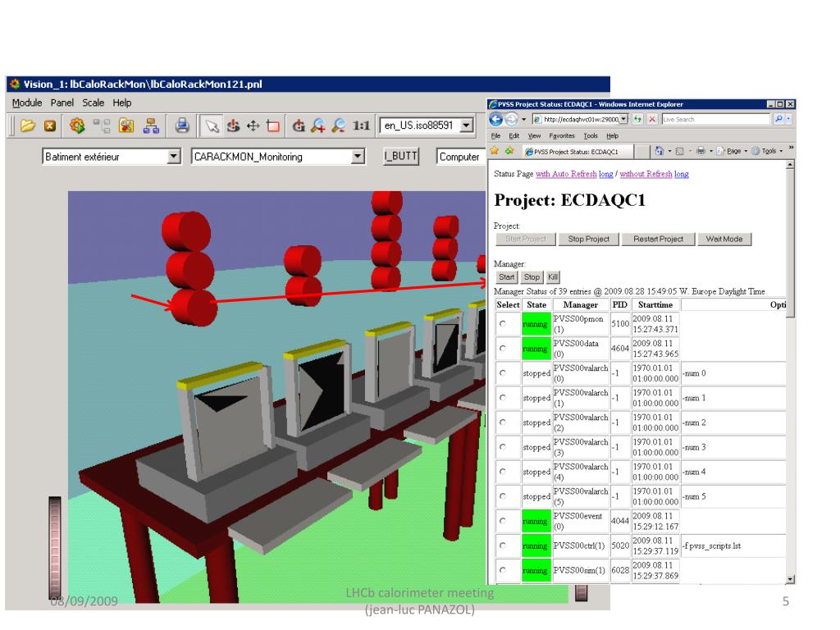
Task: Open the Favorites Center star icon
Action: pyautogui.click(x=495, y=151)
